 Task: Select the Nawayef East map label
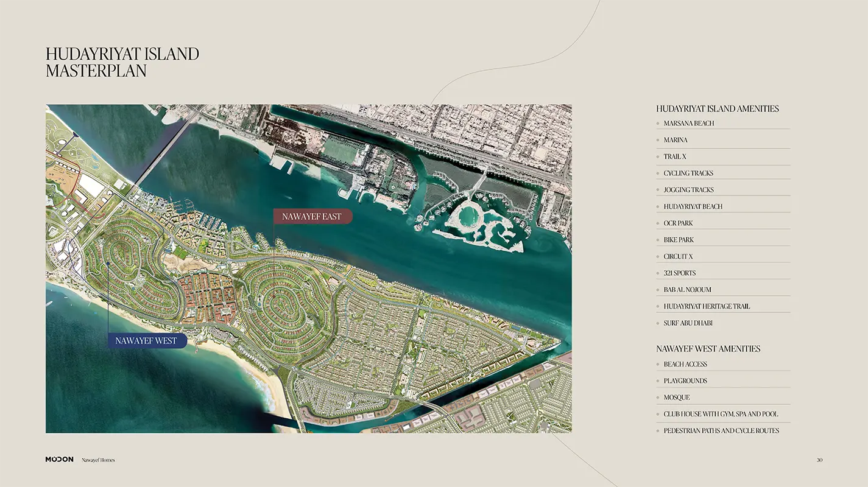312,217
